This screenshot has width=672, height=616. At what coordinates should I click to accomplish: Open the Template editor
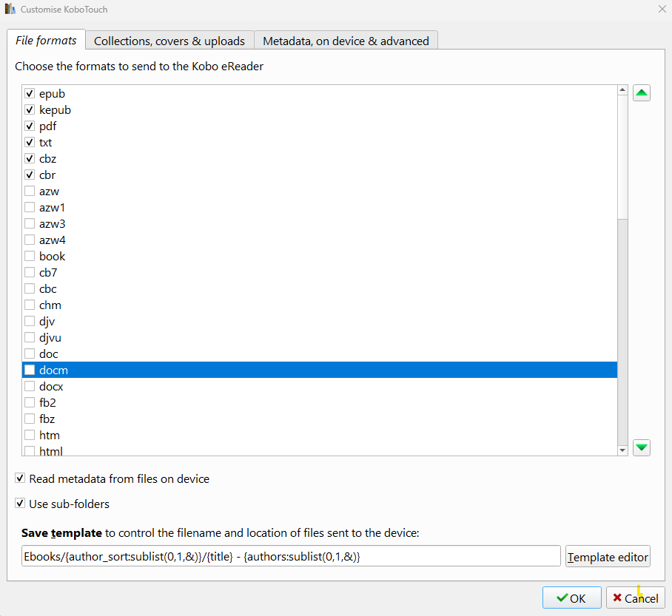coord(608,556)
